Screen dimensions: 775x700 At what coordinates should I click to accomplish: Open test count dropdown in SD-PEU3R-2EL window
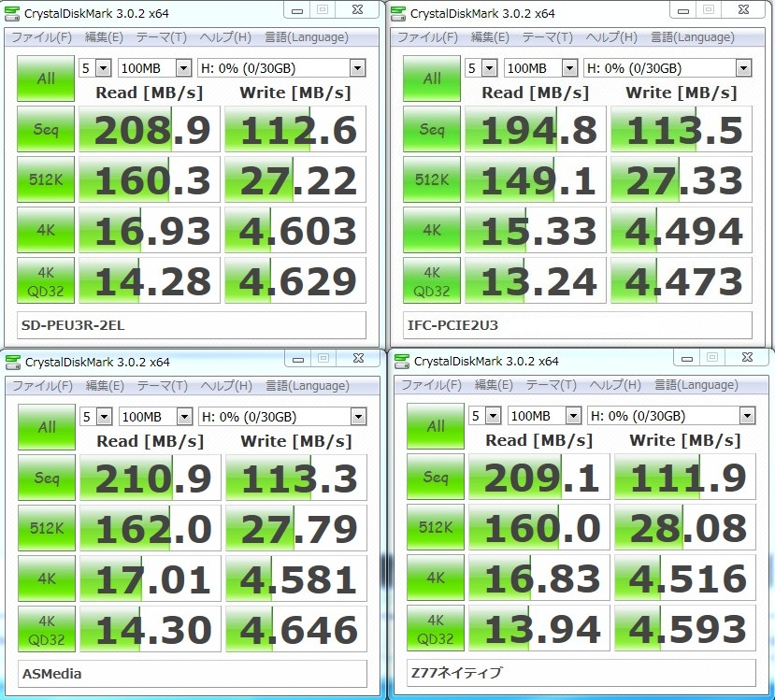pos(95,68)
